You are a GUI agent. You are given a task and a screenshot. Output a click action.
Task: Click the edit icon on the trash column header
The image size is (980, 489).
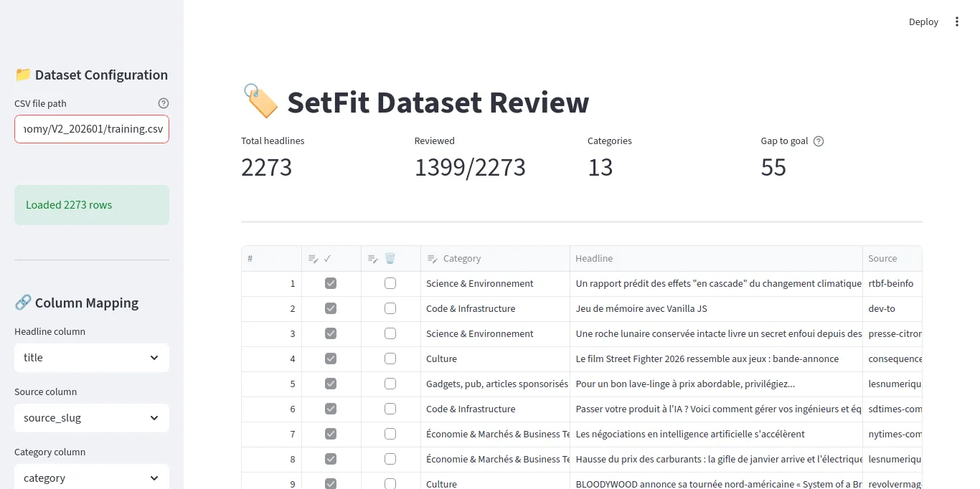373,257
